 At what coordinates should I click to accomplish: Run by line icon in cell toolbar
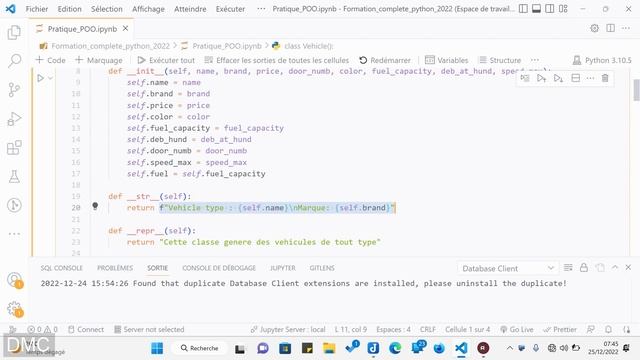click(525, 78)
